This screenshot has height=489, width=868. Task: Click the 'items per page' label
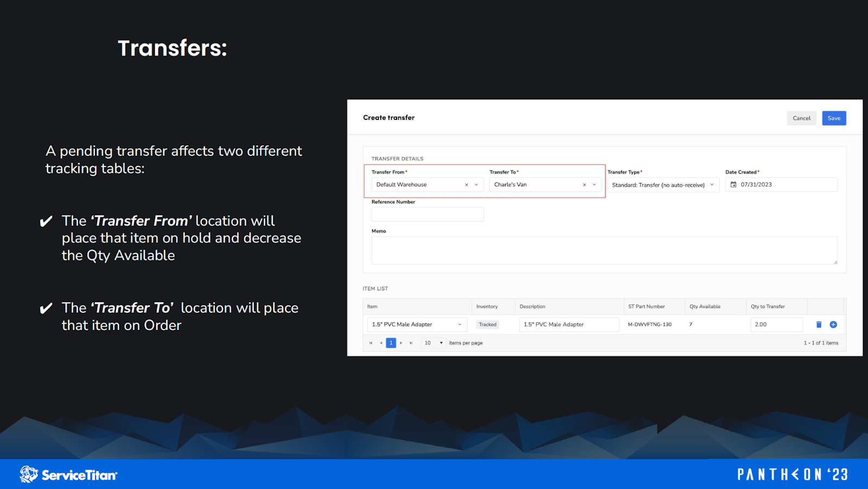pos(465,343)
